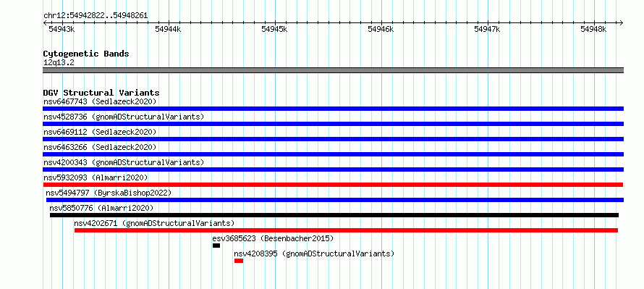Select the red bar of nsv4202671
The width and height of the screenshot is (644, 289).
click(346, 230)
